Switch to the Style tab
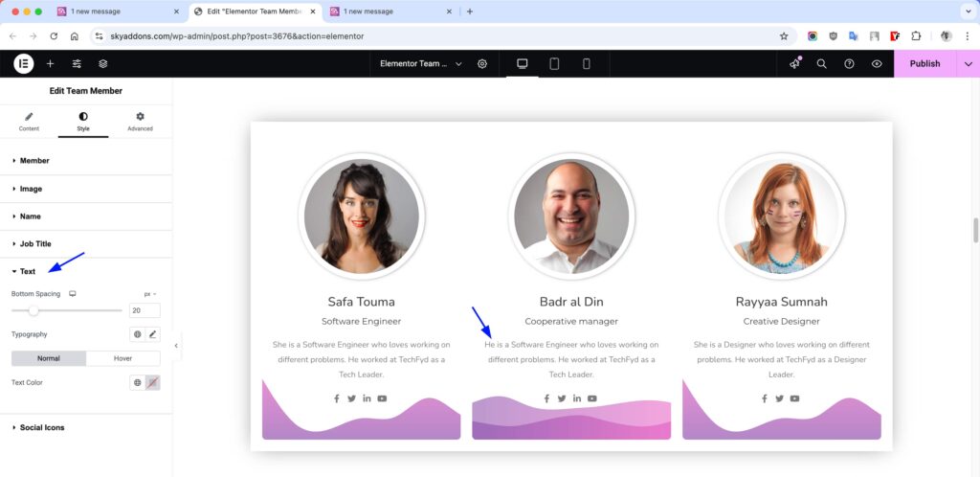Image resolution: width=980 pixels, height=477 pixels. pyautogui.click(x=83, y=122)
